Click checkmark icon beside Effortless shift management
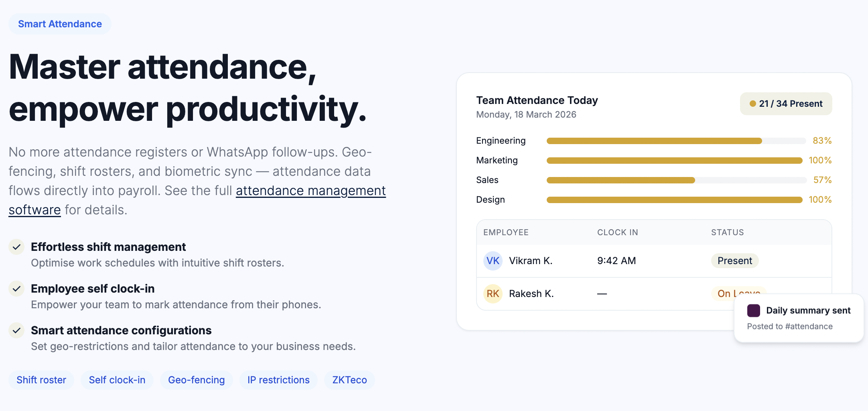This screenshot has height=411, width=868. 16,247
